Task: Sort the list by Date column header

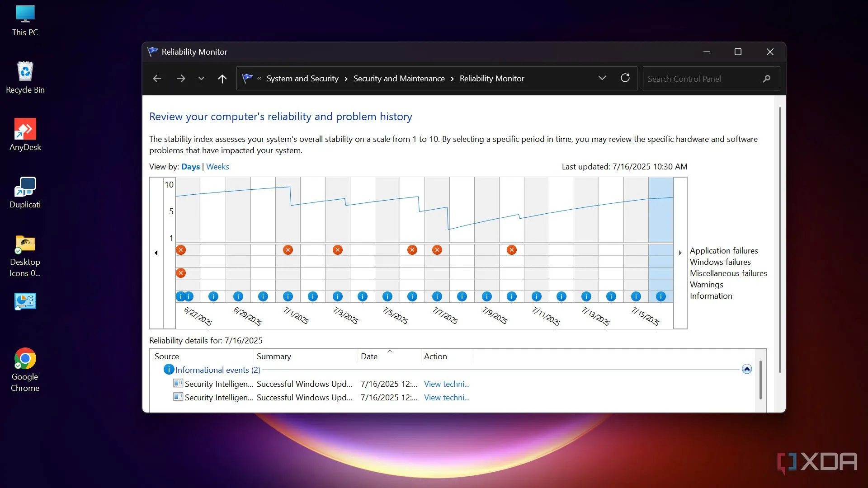Action: 369,357
